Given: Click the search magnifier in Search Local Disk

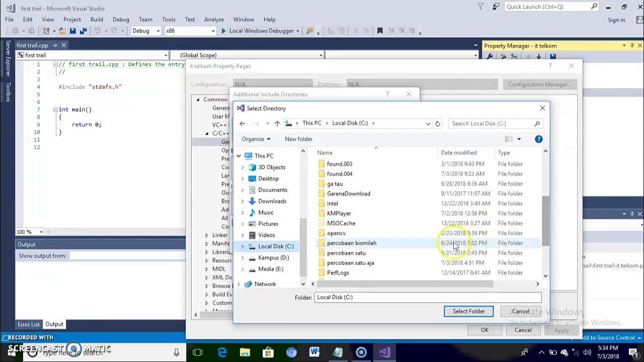Looking at the screenshot, I should tap(537, 123).
